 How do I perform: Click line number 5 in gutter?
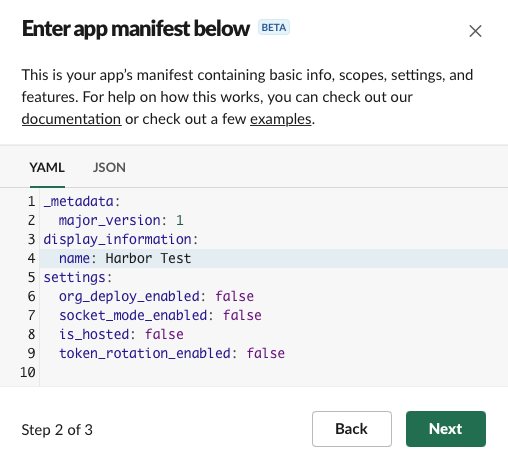pyautogui.click(x=31, y=277)
